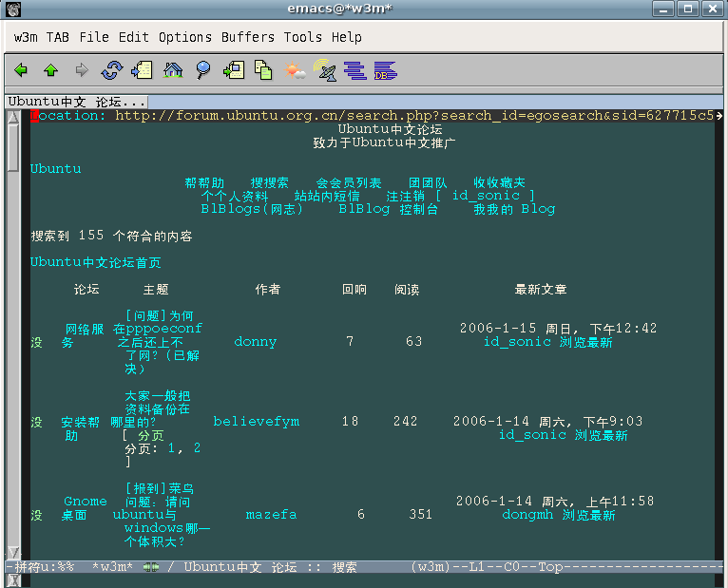Click the document icon next to magnifier
The height and width of the screenshot is (588, 728).
point(234,70)
